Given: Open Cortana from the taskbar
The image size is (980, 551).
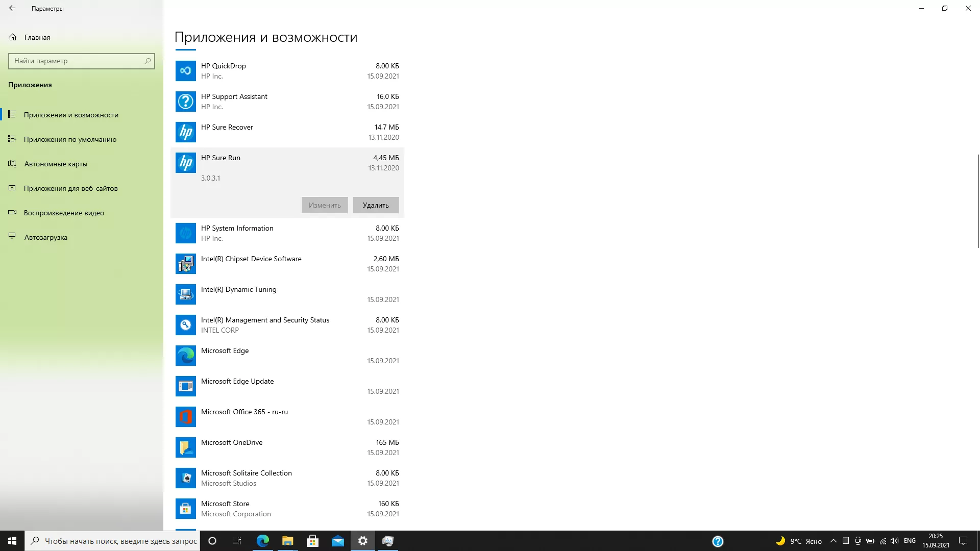Looking at the screenshot, I should click(x=212, y=541).
